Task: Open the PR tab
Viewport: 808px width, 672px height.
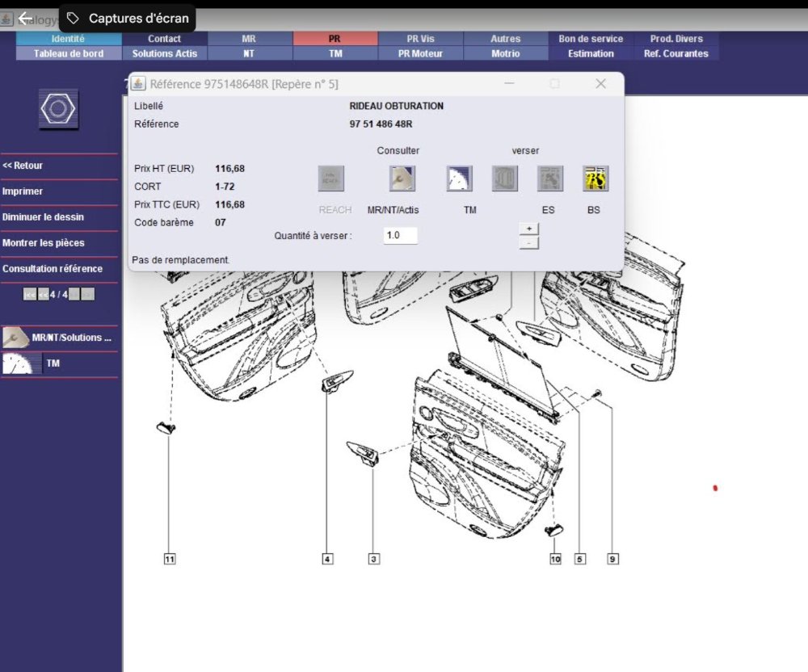Action: point(335,39)
